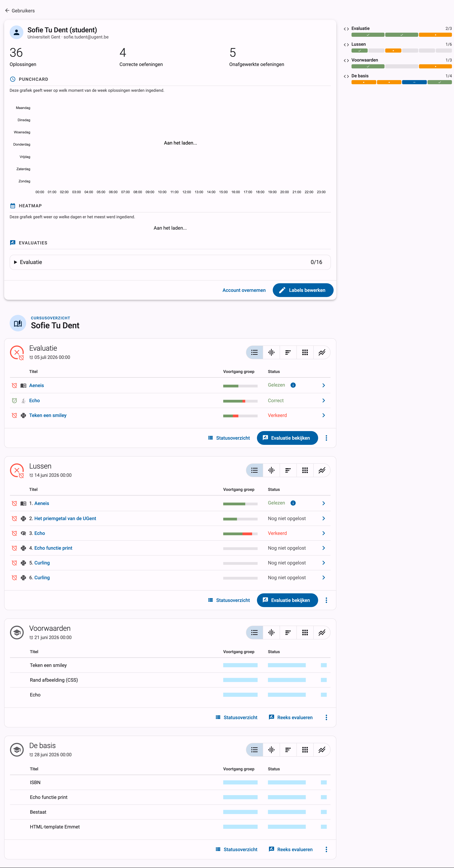454x868 pixels.
Task: Select the stacked bars toggle in the Evaluatie series card
Action: click(288, 353)
